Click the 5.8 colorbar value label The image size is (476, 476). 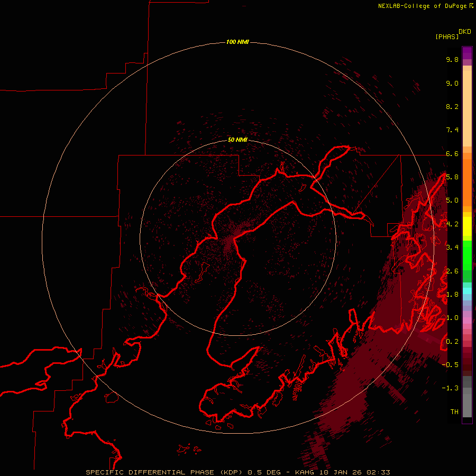coord(452,177)
